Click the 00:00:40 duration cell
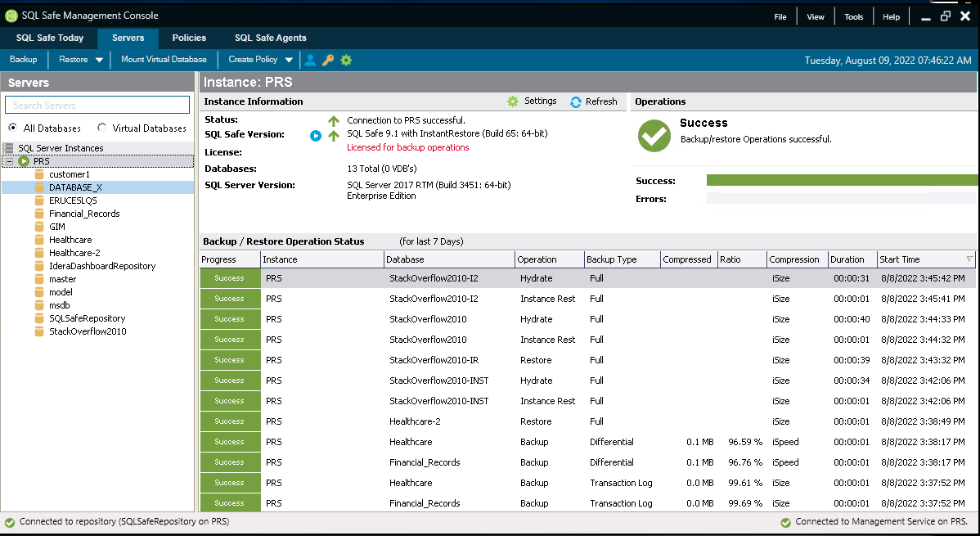Image resolution: width=980 pixels, height=536 pixels. (x=852, y=320)
